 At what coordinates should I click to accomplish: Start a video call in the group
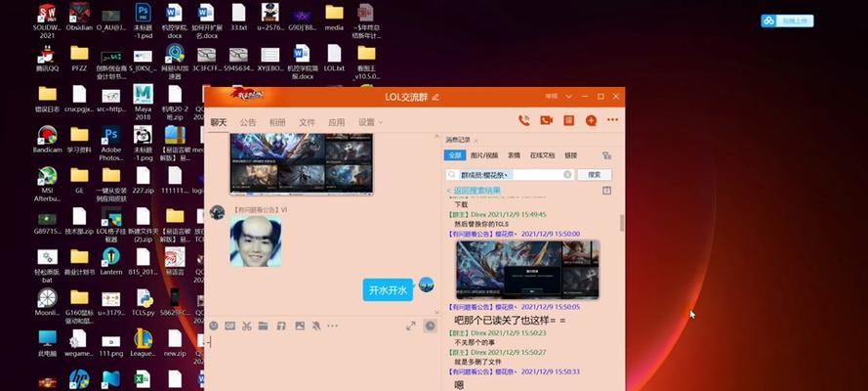point(547,121)
